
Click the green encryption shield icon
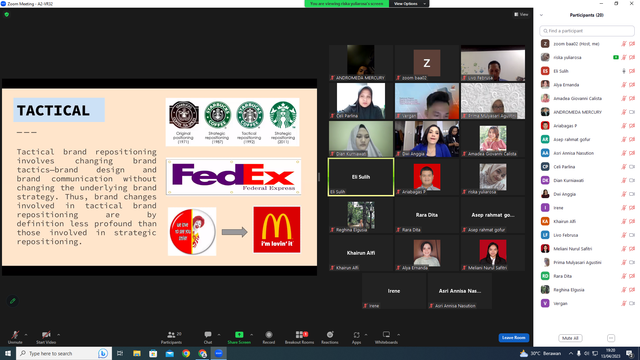[x=7, y=14]
